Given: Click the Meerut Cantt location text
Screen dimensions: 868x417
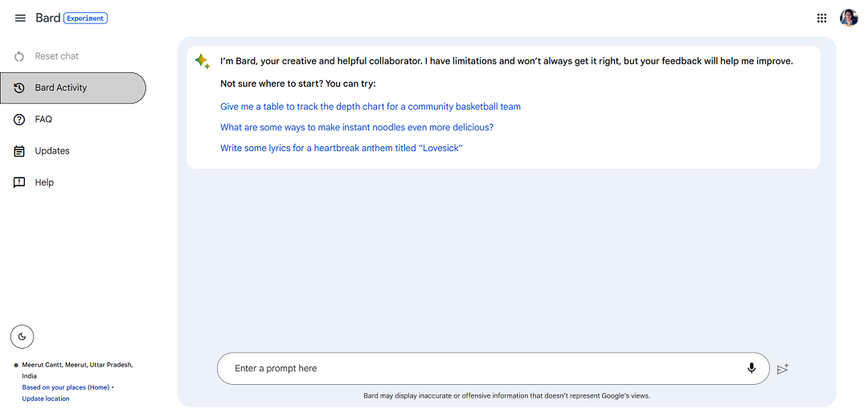Looking at the screenshot, I should [77, 370].
